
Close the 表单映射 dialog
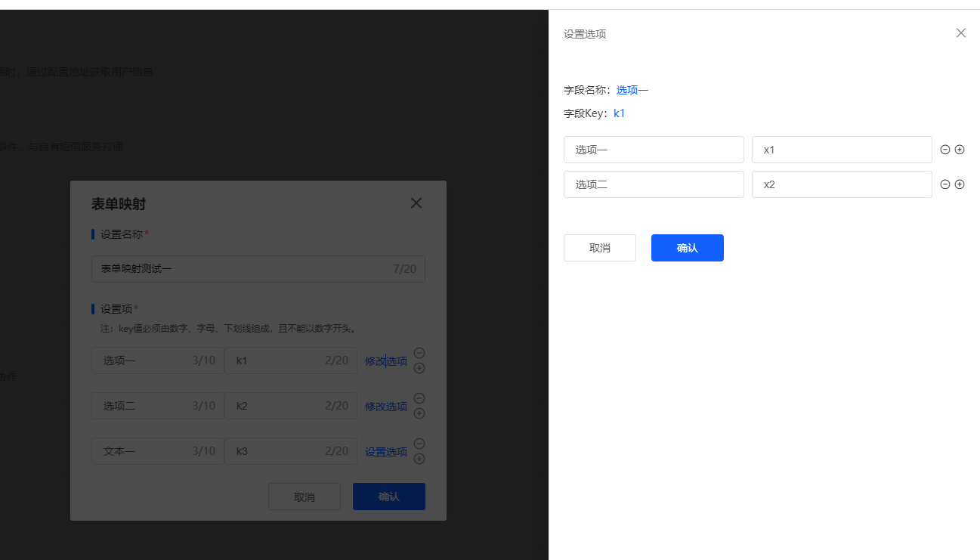click(x=416, y=203)
